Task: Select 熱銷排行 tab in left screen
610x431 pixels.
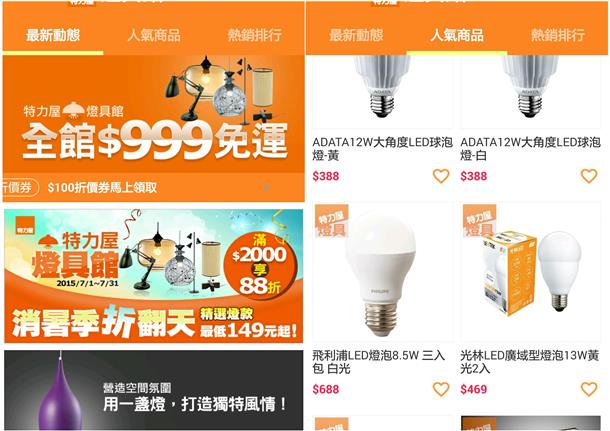Action: [x=254, y=35]
